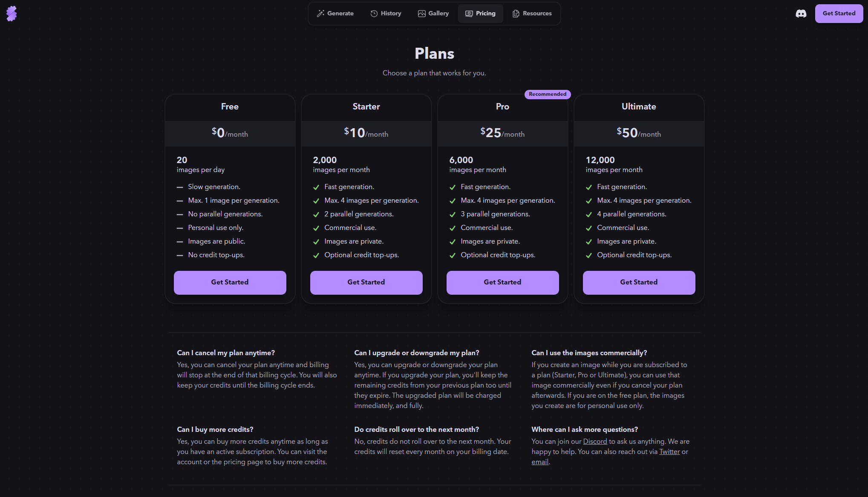
Task: Click the purple logo icon
Action: [12, 14]
